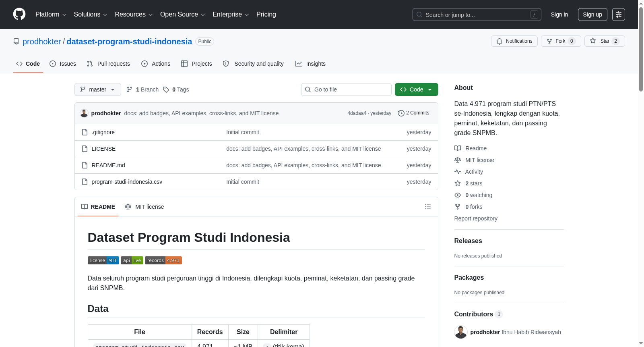Expand the Open Source menu
Screen dimensions: 644x347
click(x=183, y=15)
